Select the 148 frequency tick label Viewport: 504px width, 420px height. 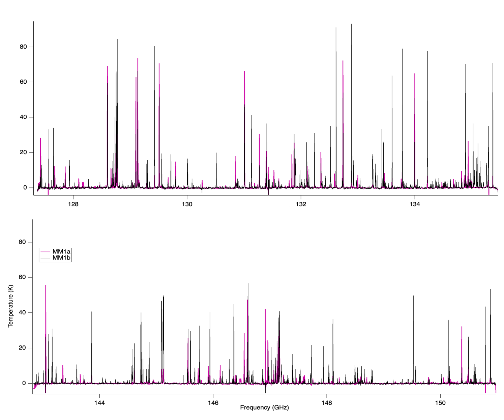point(327,403)
